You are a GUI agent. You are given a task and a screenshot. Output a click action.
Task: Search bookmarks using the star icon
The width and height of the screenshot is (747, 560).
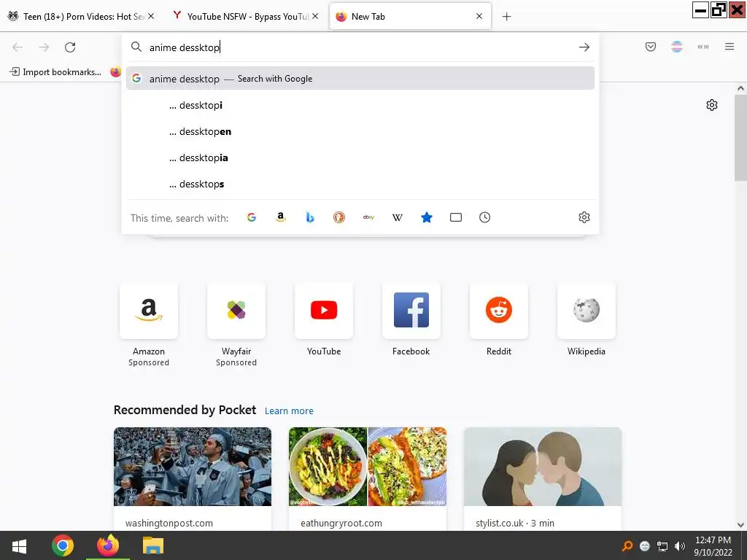[426, 217]
